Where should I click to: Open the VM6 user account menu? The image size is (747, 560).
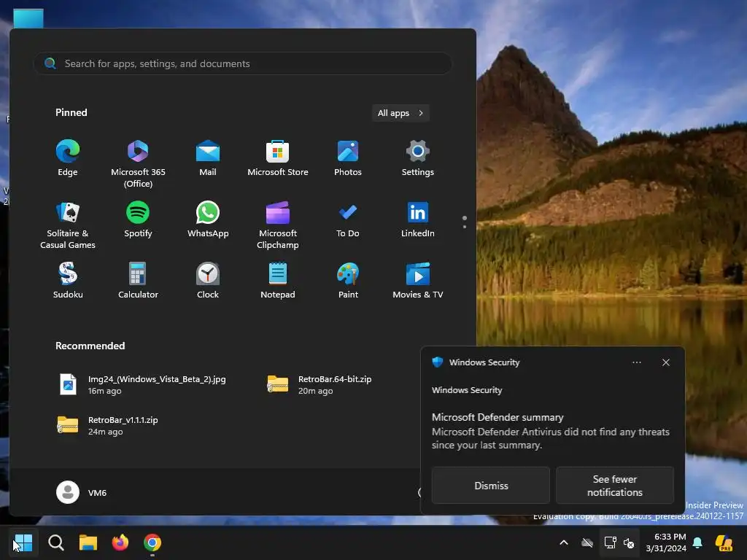(x=82, y=492)
